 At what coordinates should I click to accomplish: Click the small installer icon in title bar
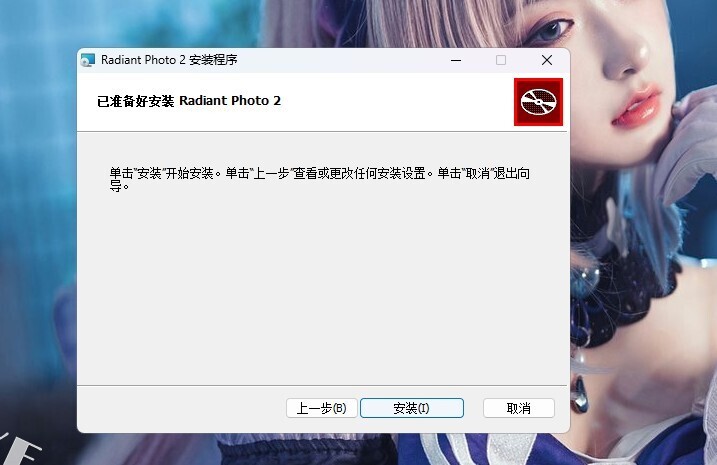(x=88, y=60)
